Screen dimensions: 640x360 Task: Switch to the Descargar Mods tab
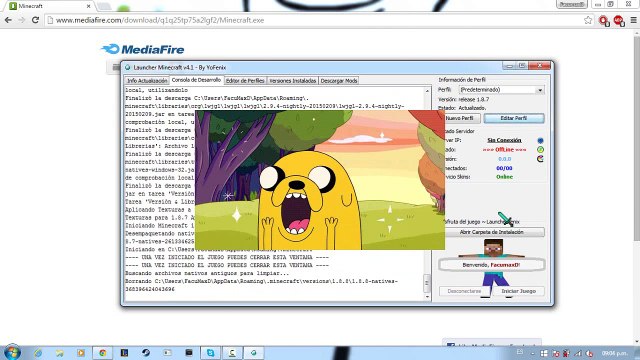(339, 81)
